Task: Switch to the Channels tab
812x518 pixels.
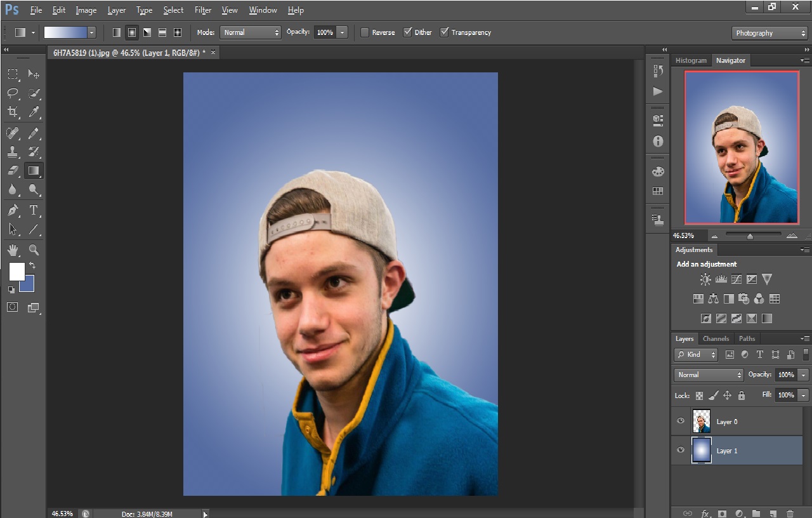Action: (716, 338)
